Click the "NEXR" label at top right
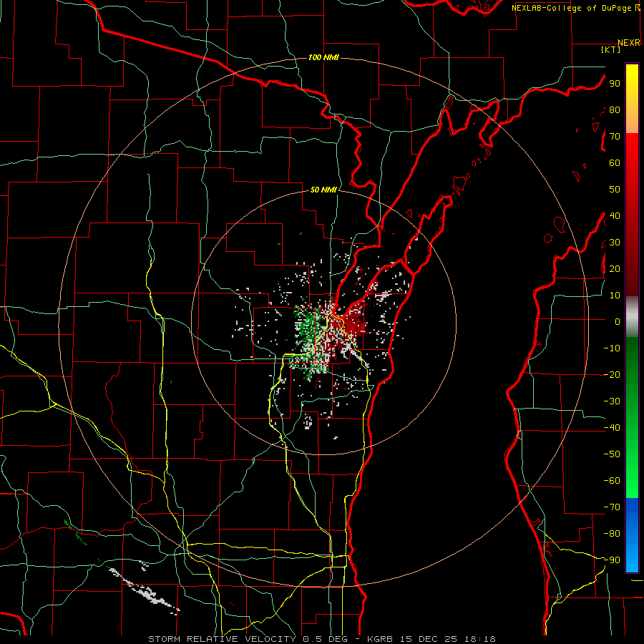 (x=629, y=43)
